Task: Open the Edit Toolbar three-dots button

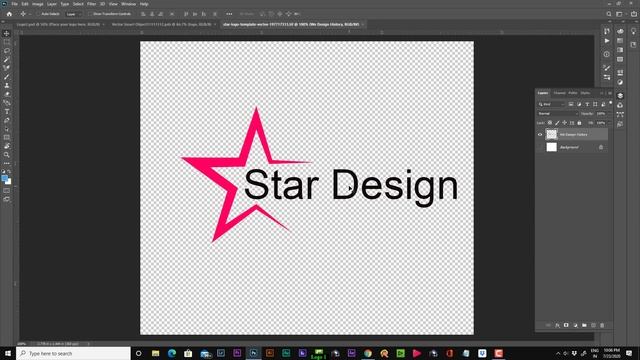Action: tap(7, 163)
